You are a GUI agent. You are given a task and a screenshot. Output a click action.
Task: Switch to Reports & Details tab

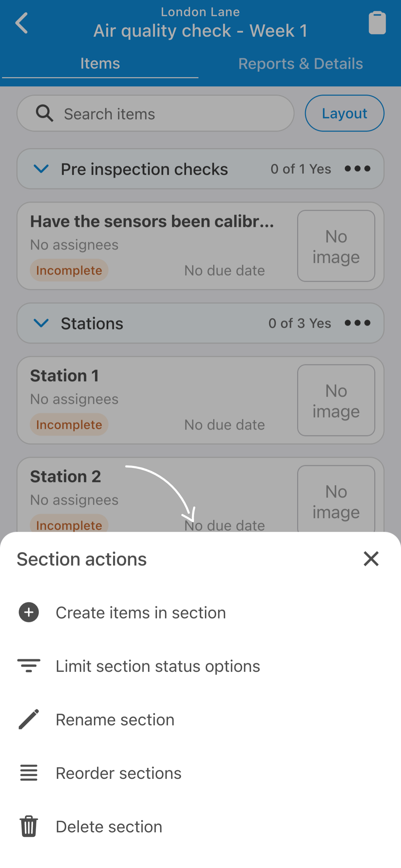pyautogui.click(x=301, y=64)
